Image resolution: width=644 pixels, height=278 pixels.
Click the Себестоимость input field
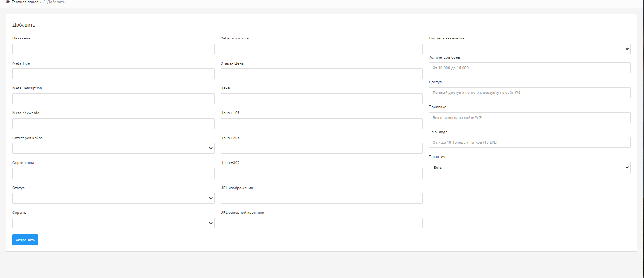[321, 49]
